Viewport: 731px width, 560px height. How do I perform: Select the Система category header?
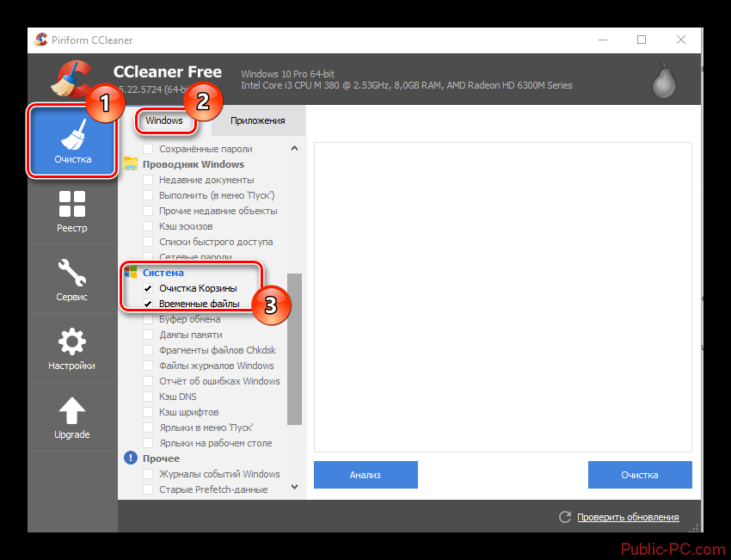163,273
